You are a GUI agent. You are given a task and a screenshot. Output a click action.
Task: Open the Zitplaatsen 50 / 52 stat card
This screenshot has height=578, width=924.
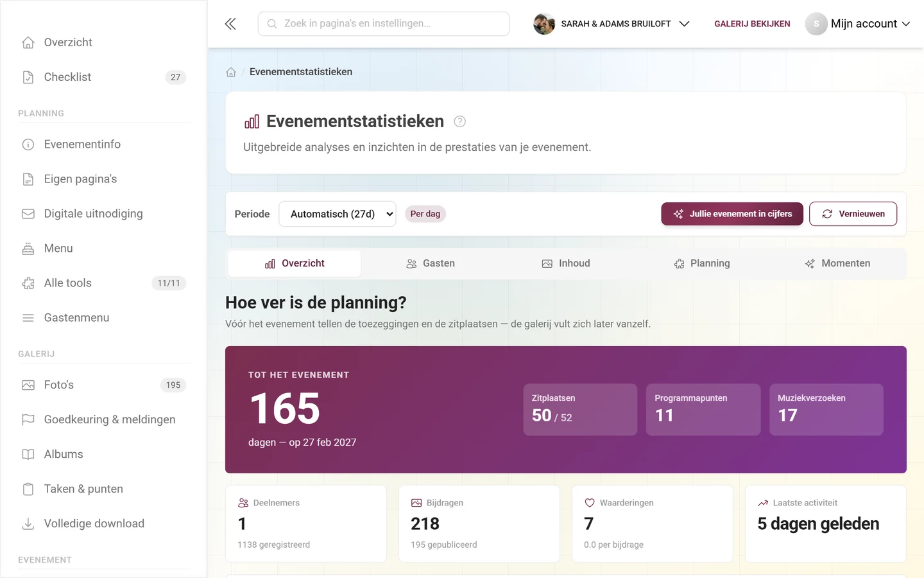(580, 410)
